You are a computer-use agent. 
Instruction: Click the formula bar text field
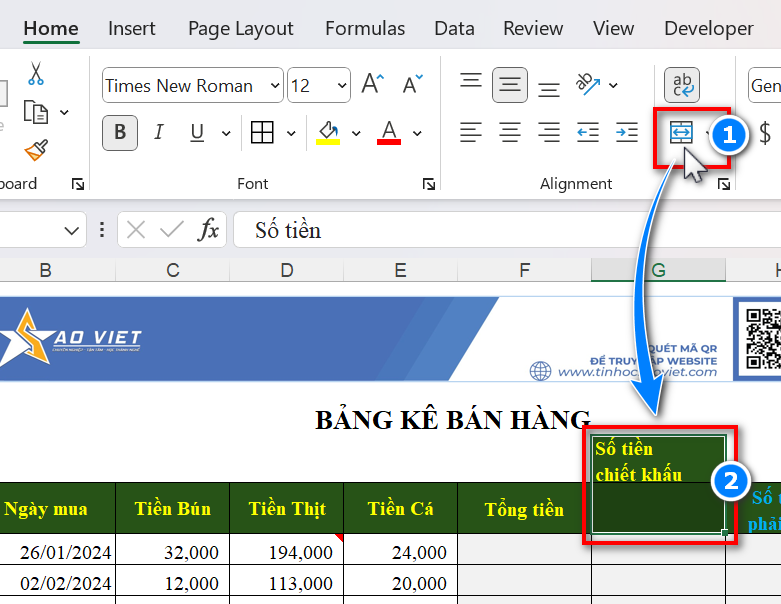500,230
